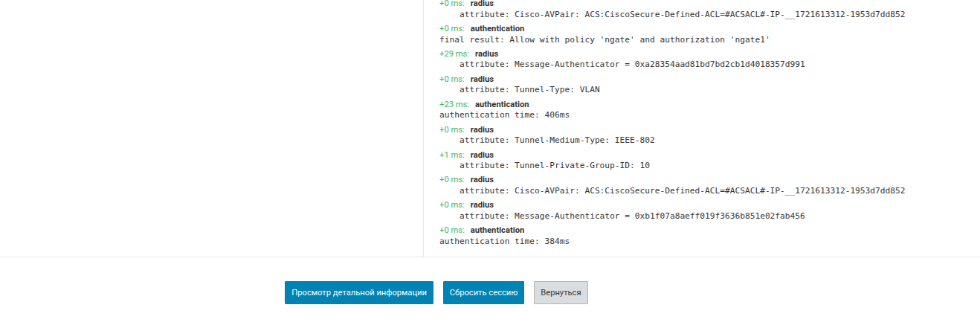
Task: Click the 'authentication time: 384ms' entry
Action: (504, 242)
